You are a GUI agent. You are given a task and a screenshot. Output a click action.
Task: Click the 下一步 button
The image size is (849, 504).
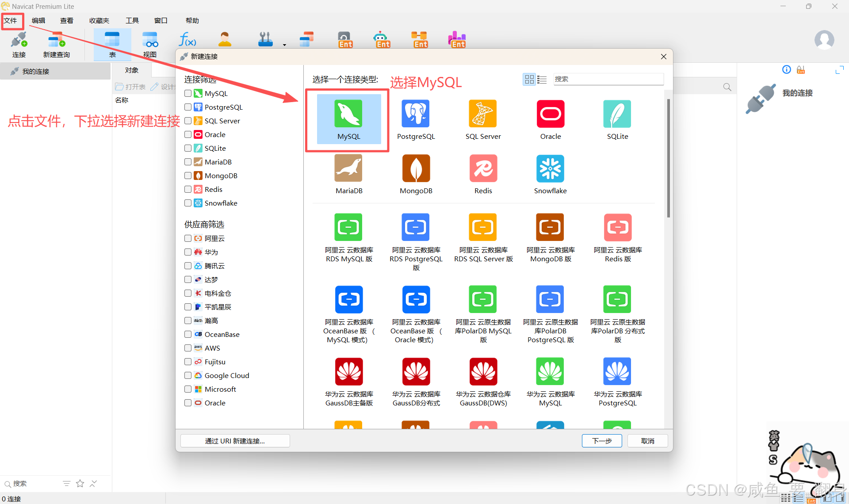click(x=601, y=441)
